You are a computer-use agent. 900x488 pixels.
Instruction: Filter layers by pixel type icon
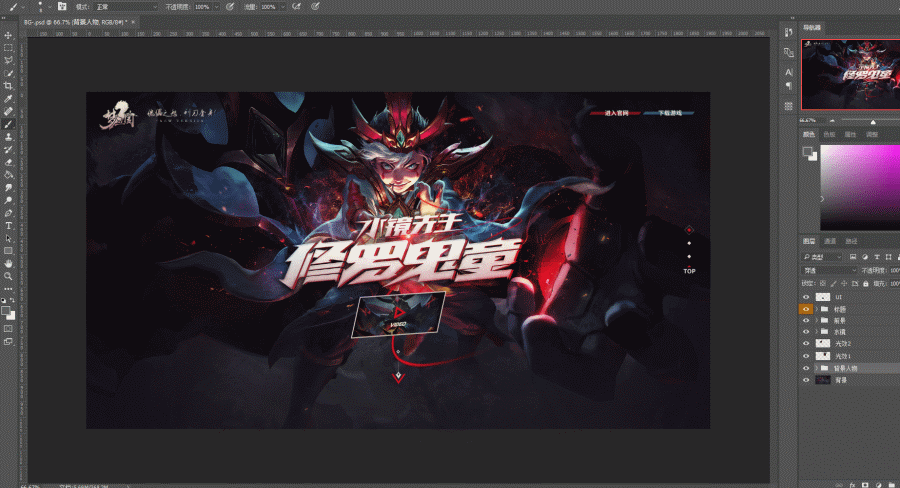pos(853,257)
